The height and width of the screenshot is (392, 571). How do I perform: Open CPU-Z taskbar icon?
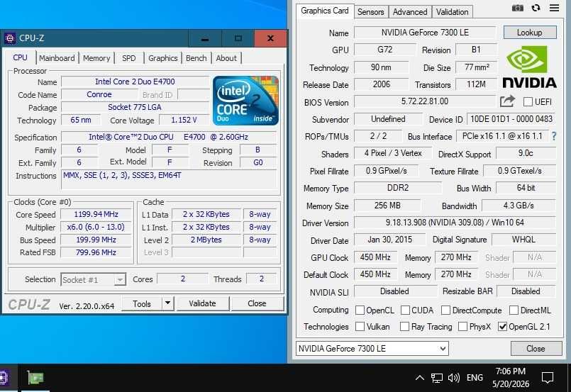point(4,378)
